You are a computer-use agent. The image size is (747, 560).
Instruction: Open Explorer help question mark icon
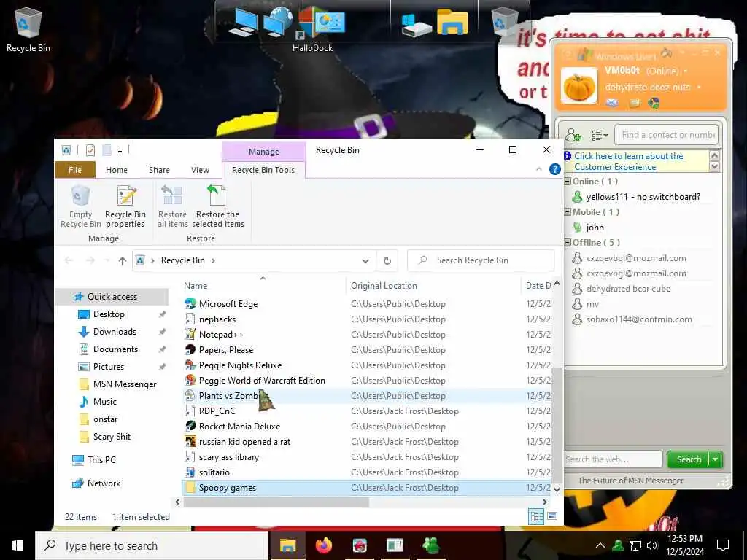click(x=554, y=169)
